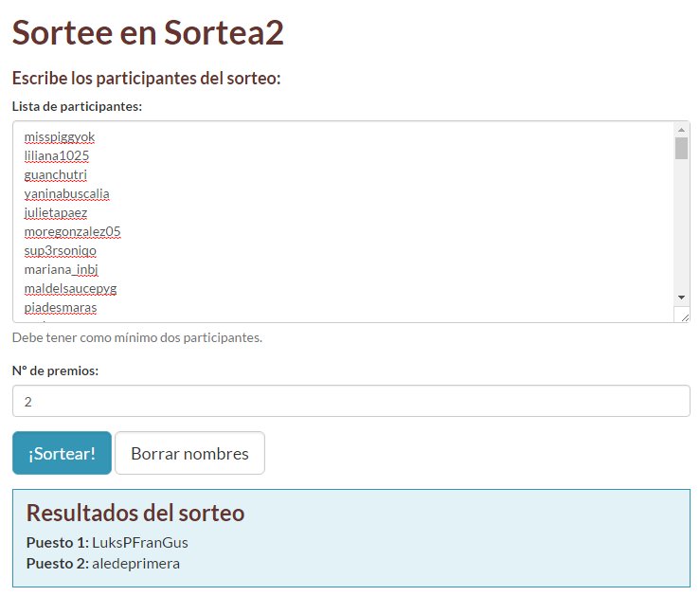Click the Escribe los participantes del sorteo subtitle
The width and height of the screenshot is (700, 596).
[x=147, y=78]
